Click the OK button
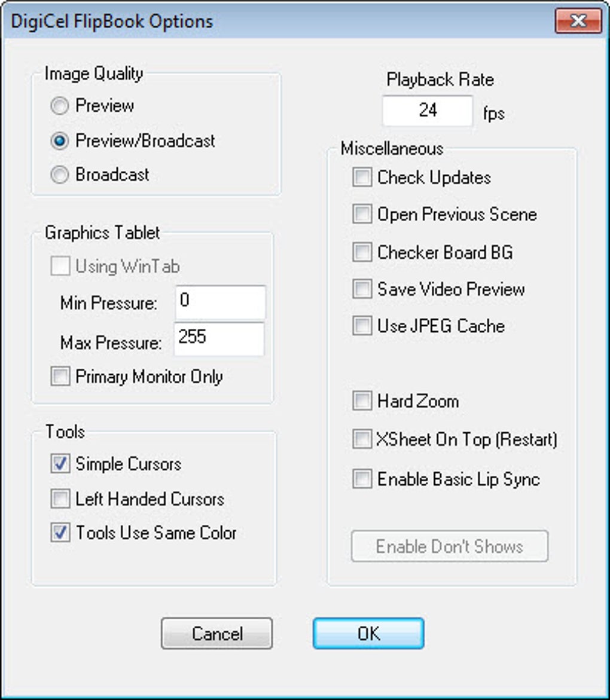Screen dimensions: 610x700 [368, 633]
